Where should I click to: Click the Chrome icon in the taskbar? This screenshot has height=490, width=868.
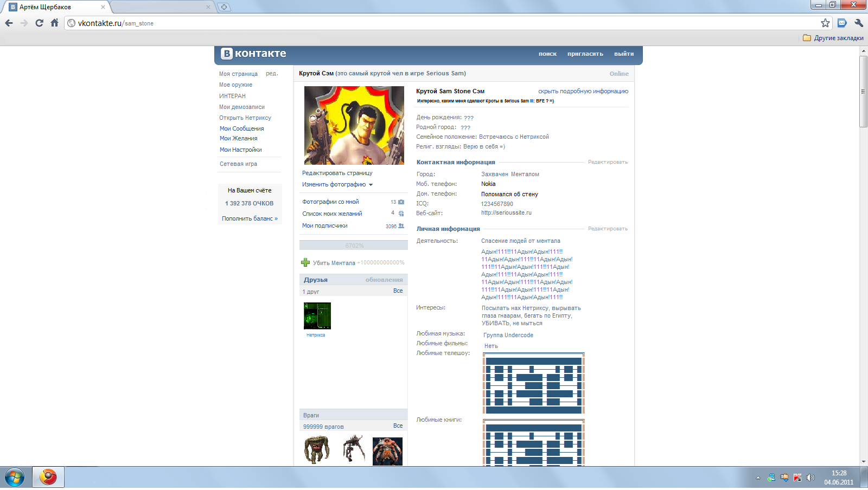(x=48, y=478)
